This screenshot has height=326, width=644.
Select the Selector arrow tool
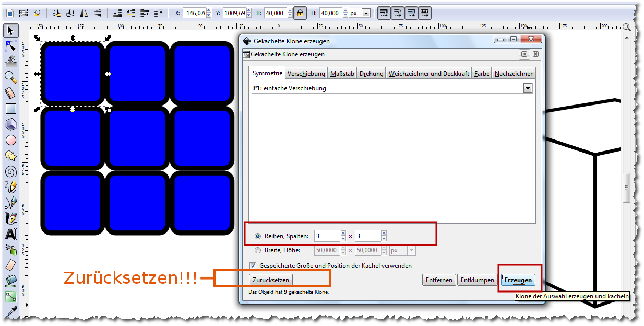click(10, 30)
